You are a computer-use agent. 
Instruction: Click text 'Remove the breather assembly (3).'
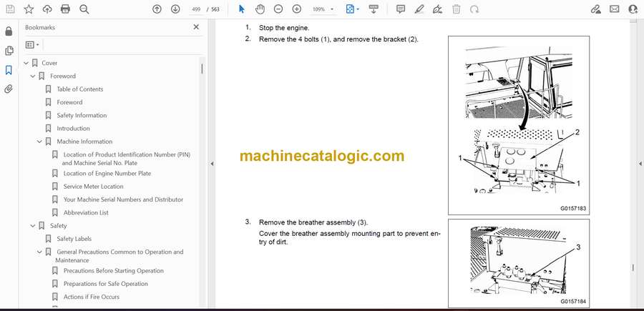point(313,222)
